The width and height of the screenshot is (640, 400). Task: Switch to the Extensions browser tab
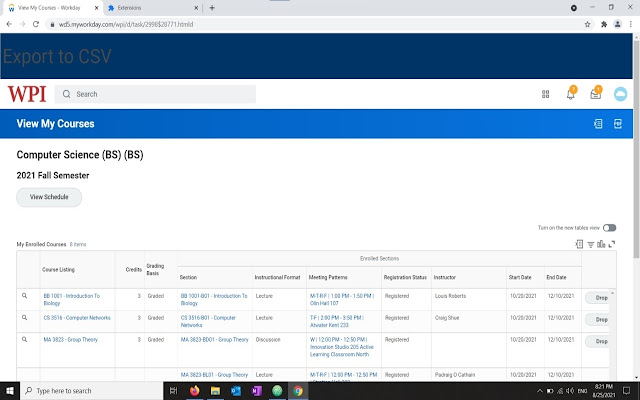click(153, 8)
